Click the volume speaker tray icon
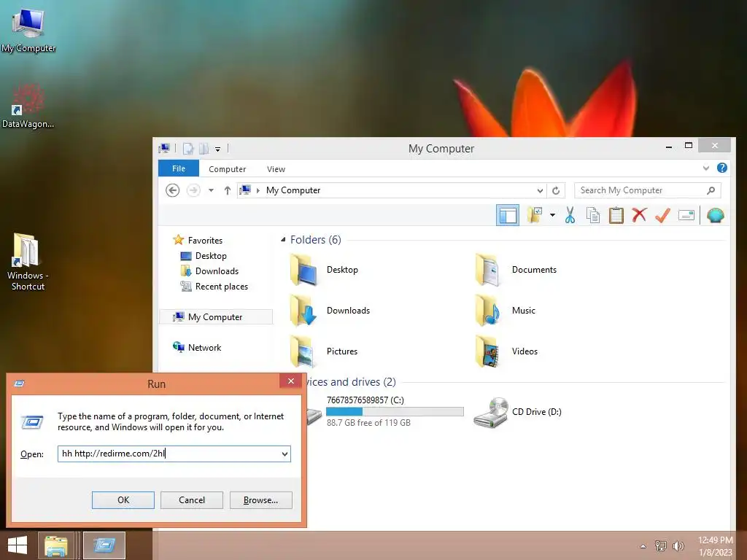 pyautogui.click(x=678, y=545)
